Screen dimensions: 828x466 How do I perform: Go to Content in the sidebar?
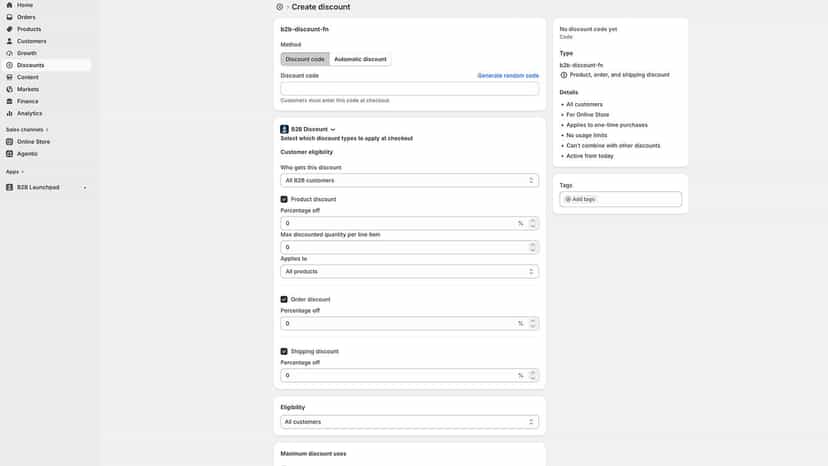pyautogui.click(x=27, y=77)
